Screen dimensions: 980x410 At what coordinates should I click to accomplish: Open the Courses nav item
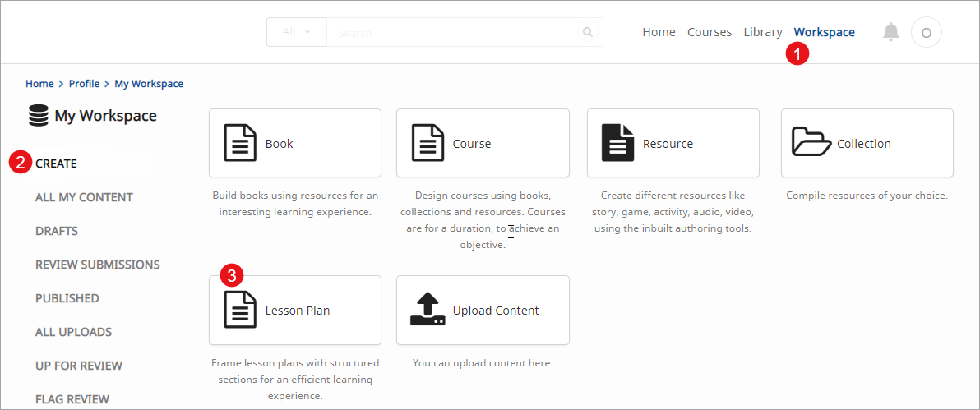(710, 32)
